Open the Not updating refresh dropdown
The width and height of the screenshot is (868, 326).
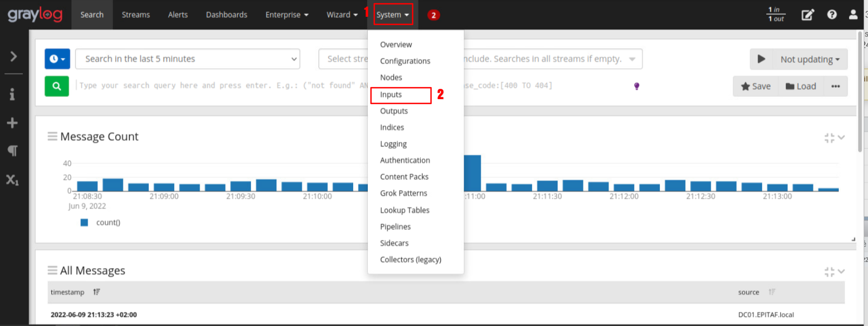click(810, 59)
